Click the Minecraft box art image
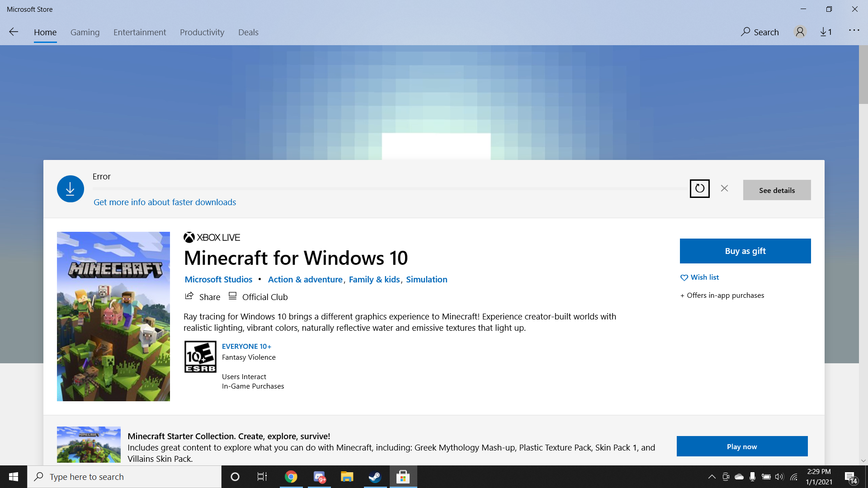This screenshot has height=488, width=868. click(113, 316)
